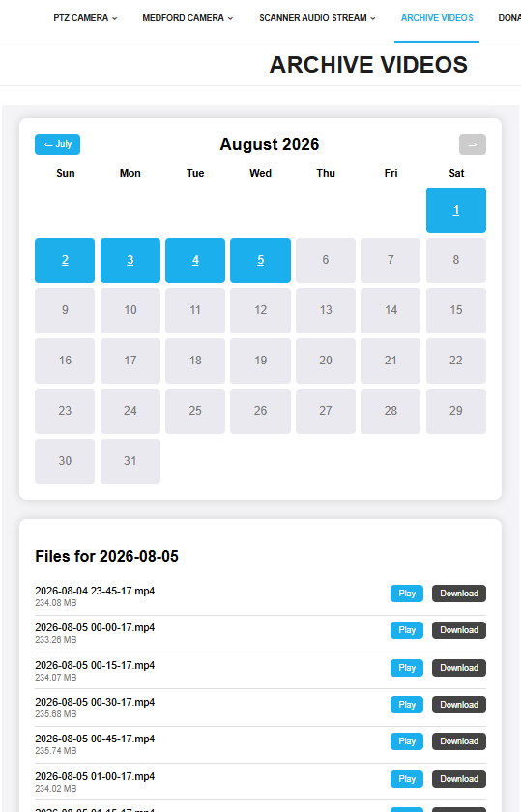Expand the Medford Camera dropdown menu
521x812 pixels.
click(x=188, y=18)
